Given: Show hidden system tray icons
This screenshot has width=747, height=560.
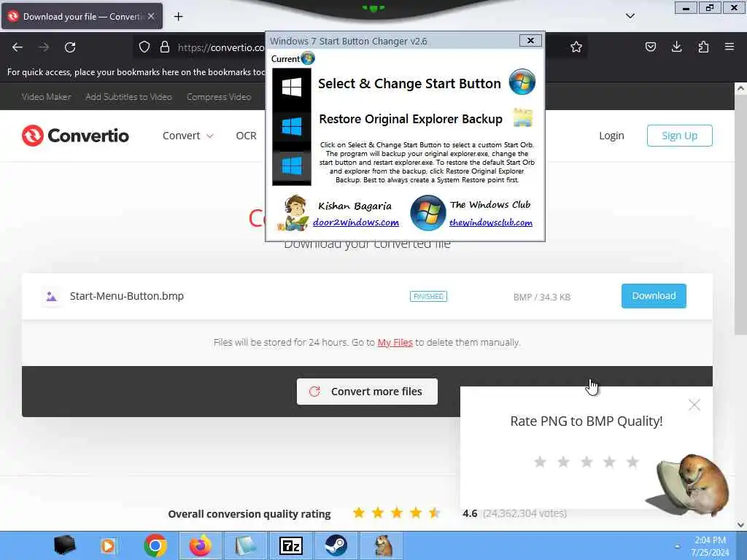Looking at the screenshot, I should click(677, 545).
